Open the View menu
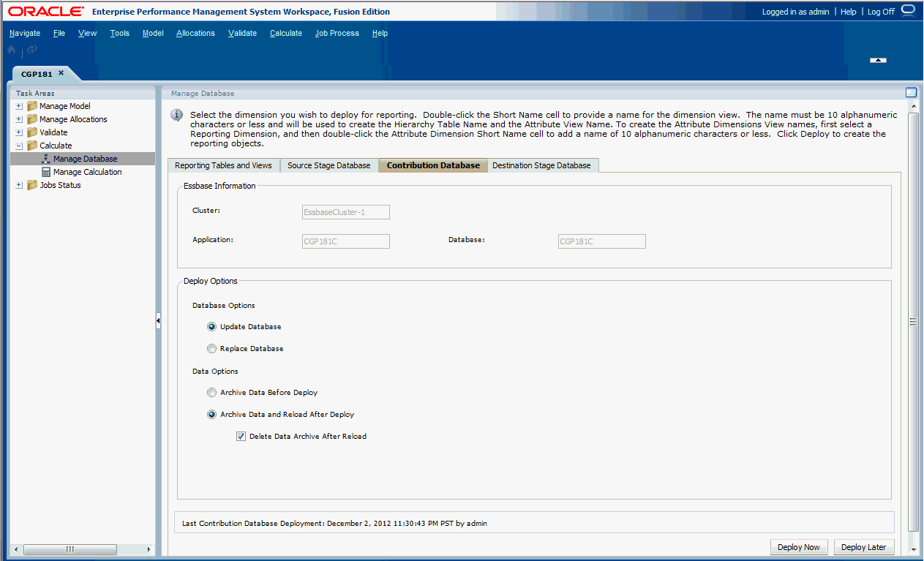924x561 pixels. 87,33
